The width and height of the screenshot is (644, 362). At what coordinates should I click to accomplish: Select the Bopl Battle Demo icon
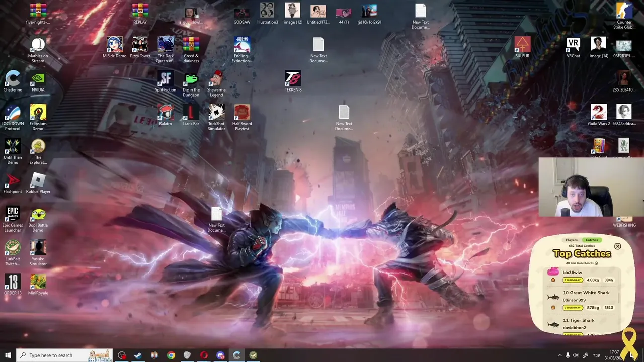click(x=38, y=219)
